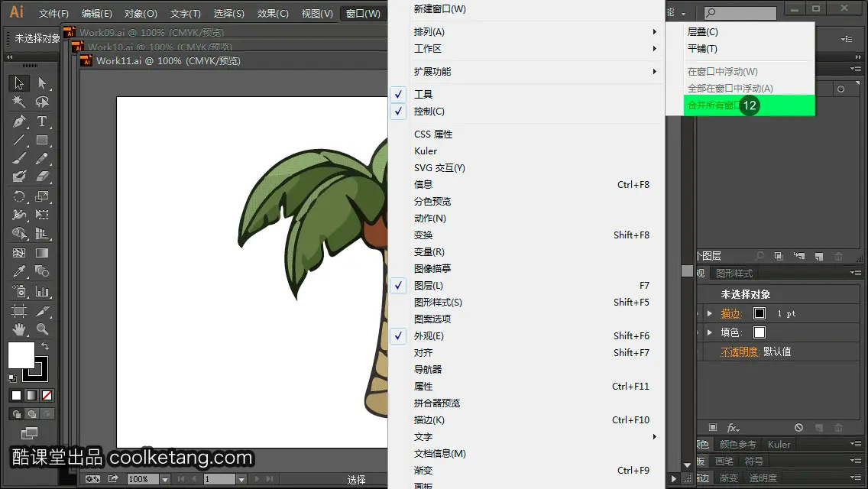Expand the 填色 row triangle

[710, 332]
